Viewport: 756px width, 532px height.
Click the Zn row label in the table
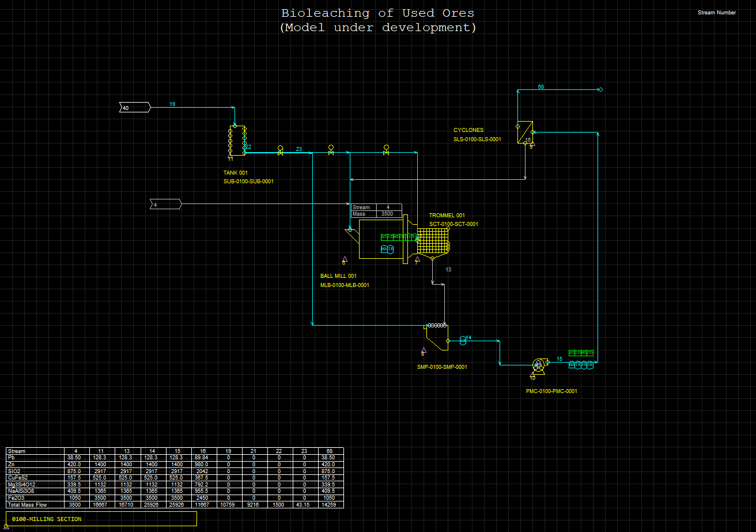pyautogui.click(x=34, y=464)
